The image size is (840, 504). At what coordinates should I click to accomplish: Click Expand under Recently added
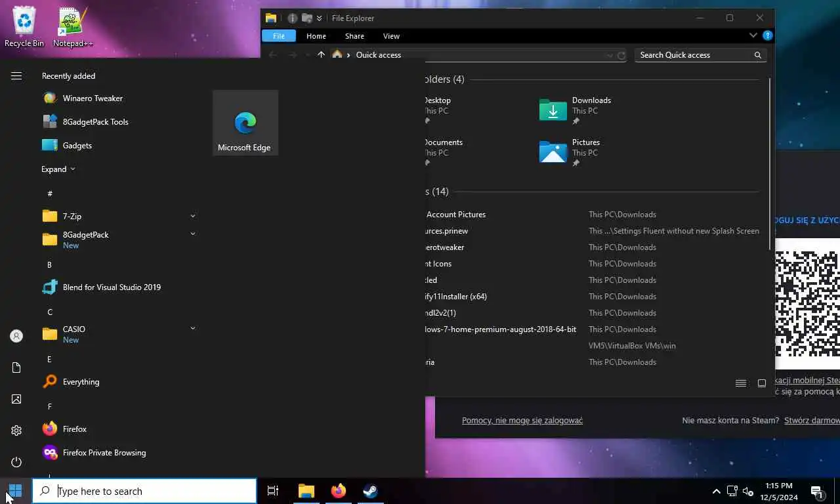58,169
